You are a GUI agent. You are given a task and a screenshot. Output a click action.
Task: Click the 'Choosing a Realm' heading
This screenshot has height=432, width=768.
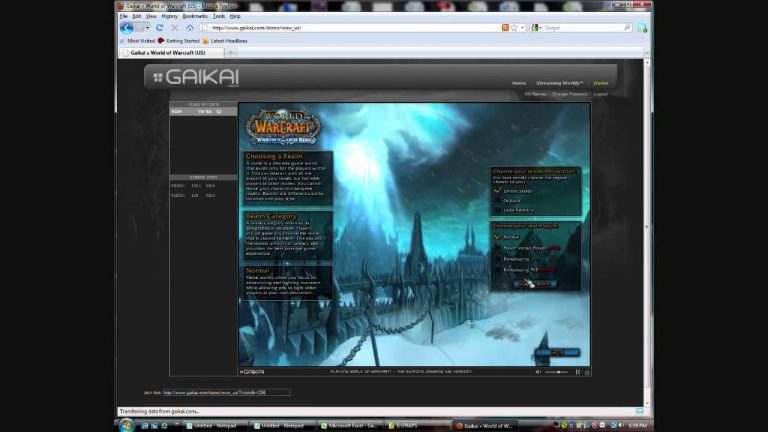pos(274,156)
